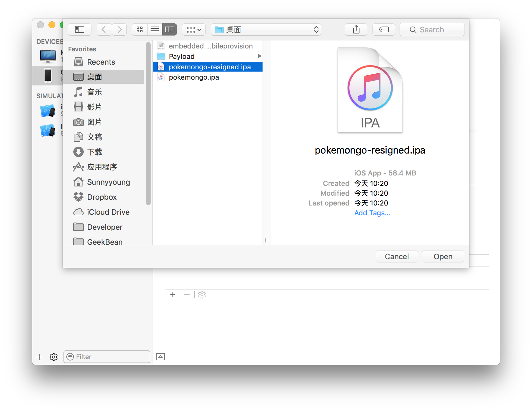The image size is (532, 411).
Task: Select column view mode
Action: 169,29
